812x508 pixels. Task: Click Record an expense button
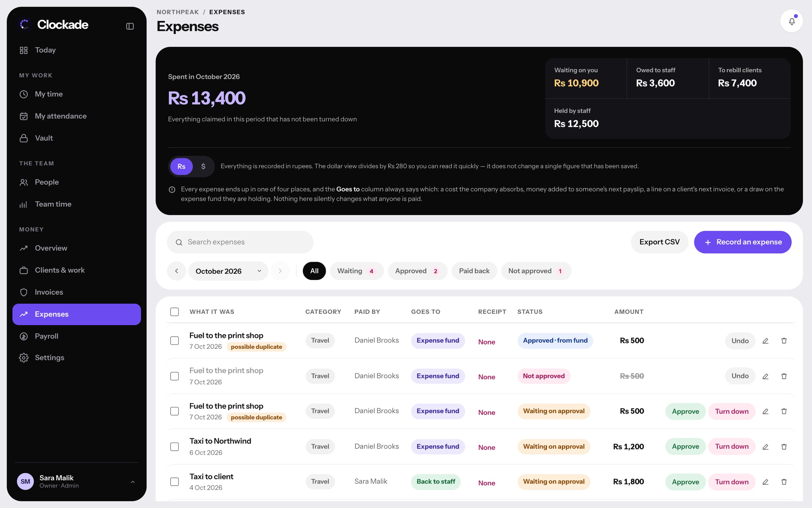[x=743, y=242]
